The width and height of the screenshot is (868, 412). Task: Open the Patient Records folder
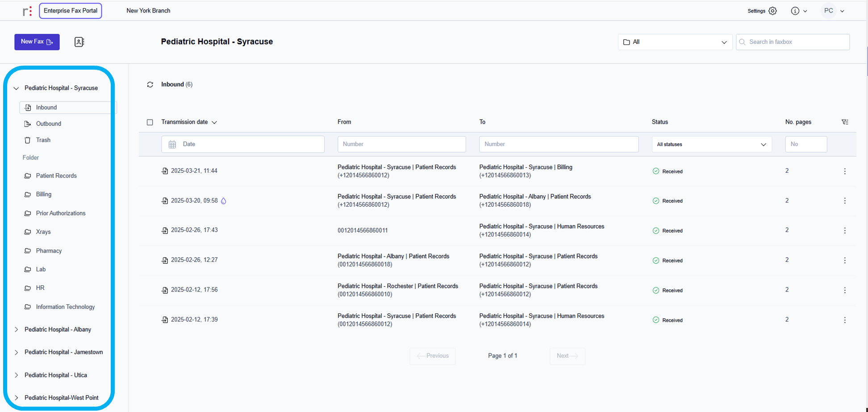[x=56, y=176]
